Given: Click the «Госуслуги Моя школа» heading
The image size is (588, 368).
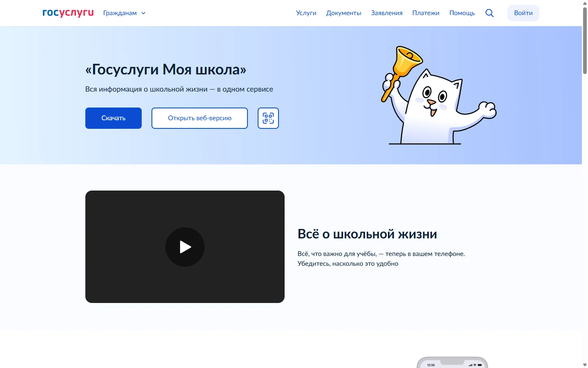Looking at the screenshot, I should click(166, 70).
